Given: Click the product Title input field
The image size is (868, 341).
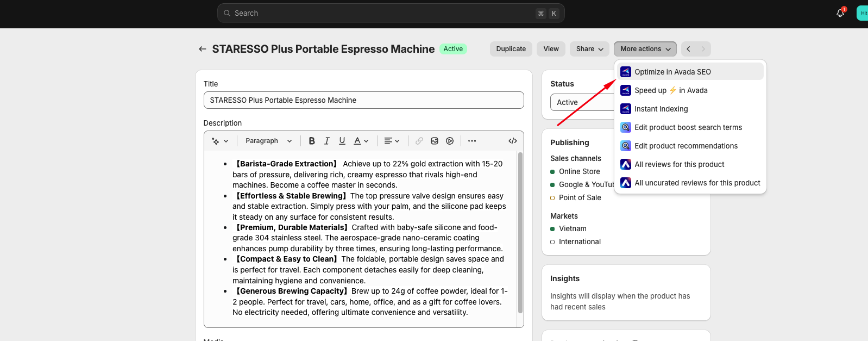Looking at the screenshot, I should pos(363,100).
